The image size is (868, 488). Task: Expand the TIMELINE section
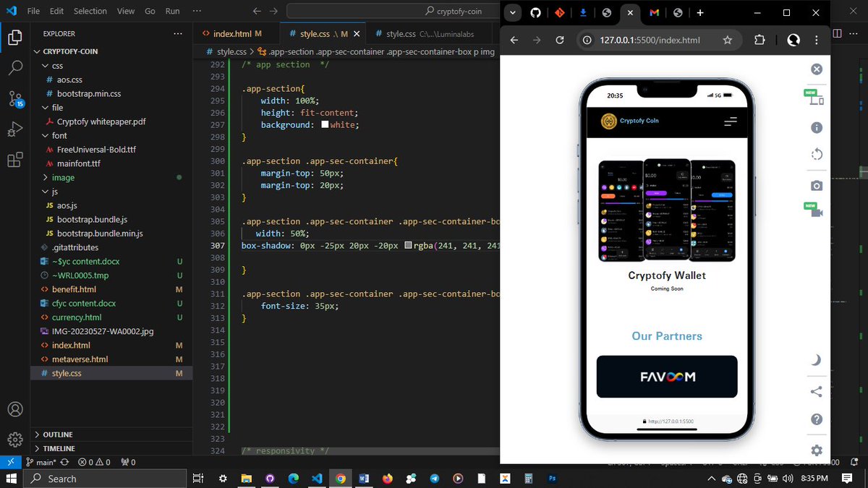59,448
